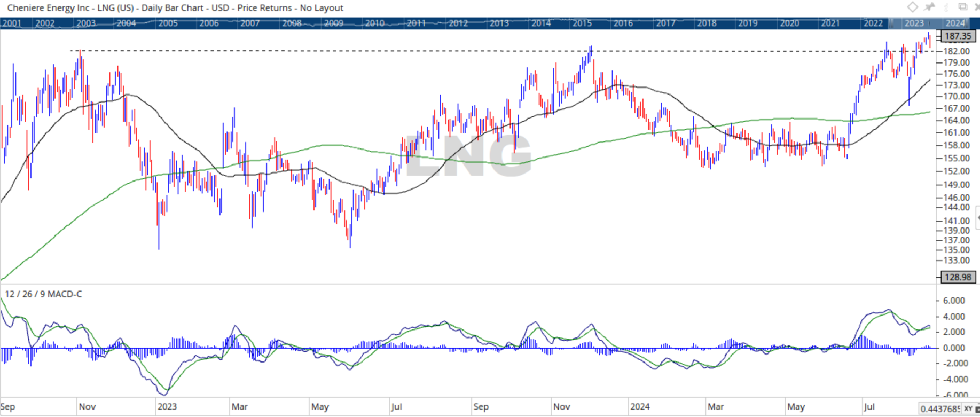Grab the left handle of the range slider

(890, 23)
